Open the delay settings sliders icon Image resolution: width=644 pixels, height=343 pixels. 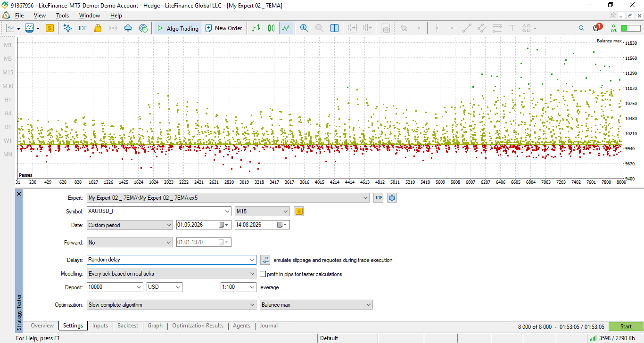tap(265, 260)
